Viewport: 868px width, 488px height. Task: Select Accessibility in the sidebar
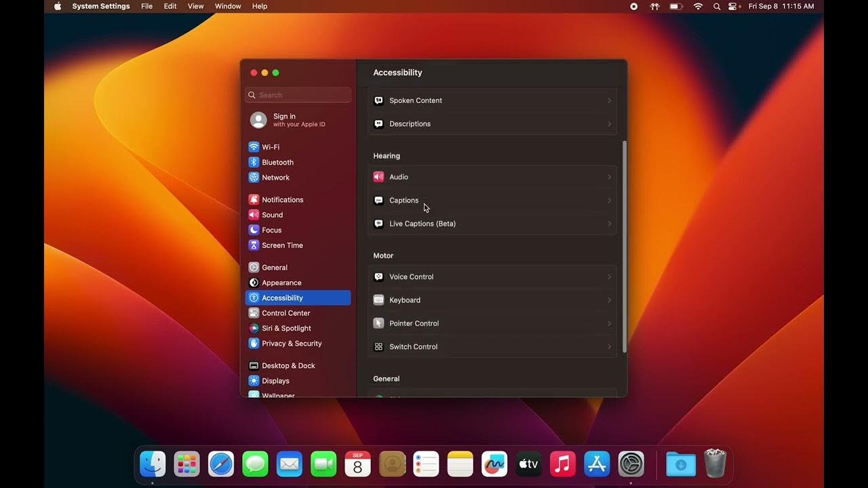(x=298, y=298)
